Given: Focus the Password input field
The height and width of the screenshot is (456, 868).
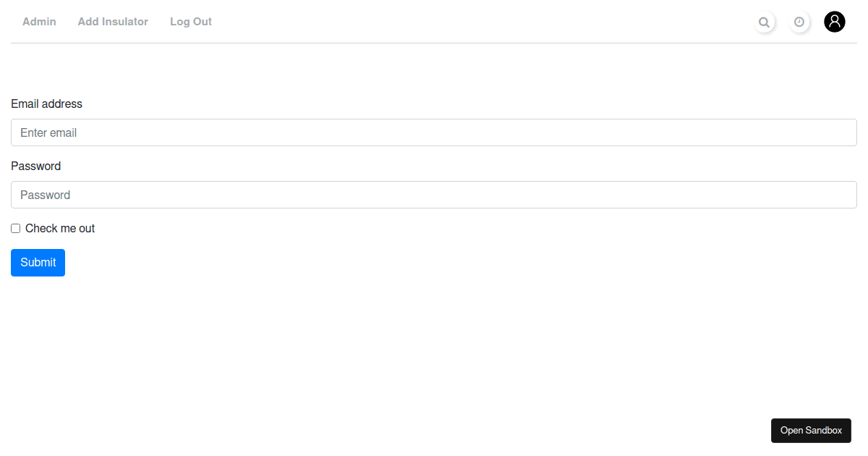Looking at the screenshot, I should [434, 195].
